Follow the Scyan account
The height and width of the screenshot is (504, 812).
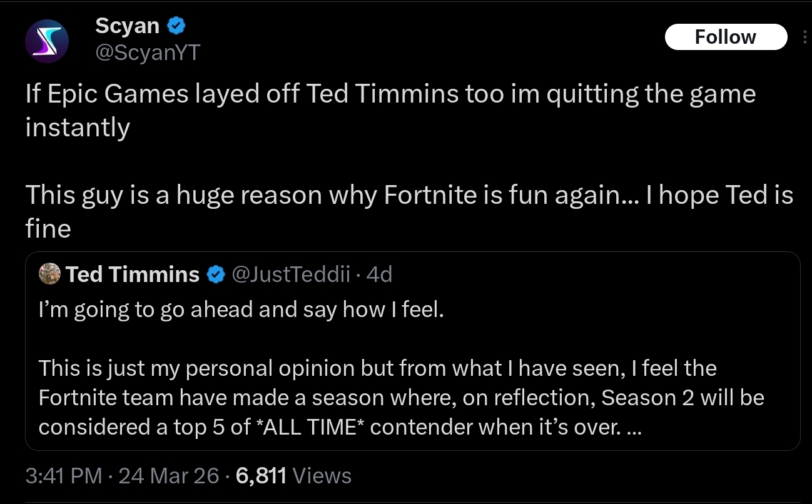(725, 37)
